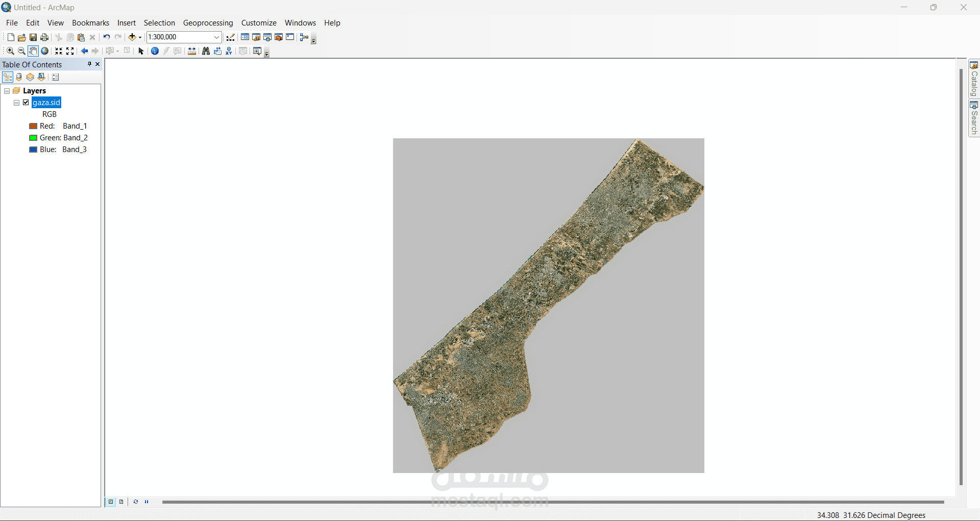Image resolution: width=980 pixels, height=521 pixels.
Task: Open the Find binoculars tool
Action: [x=206, y=51]
